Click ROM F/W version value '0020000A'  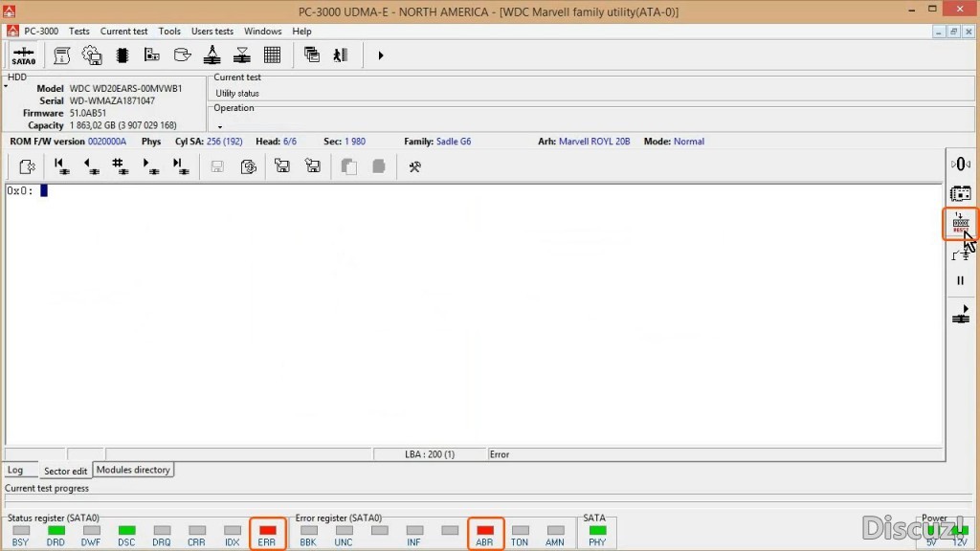[x=107, y=142]
